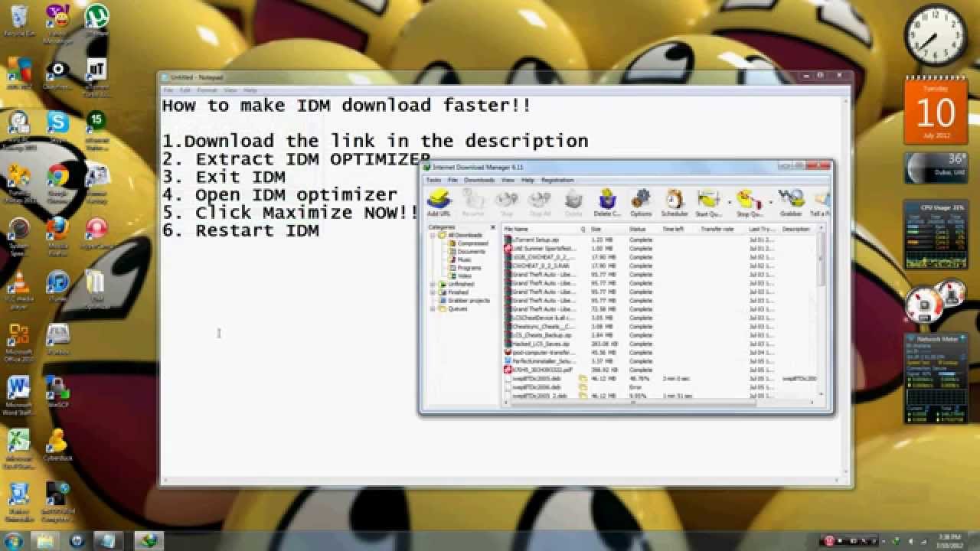This screenshot has height=551, width=980.
Task: Launch Mozilla Firefox from the desktop
Action: (57, 236)
